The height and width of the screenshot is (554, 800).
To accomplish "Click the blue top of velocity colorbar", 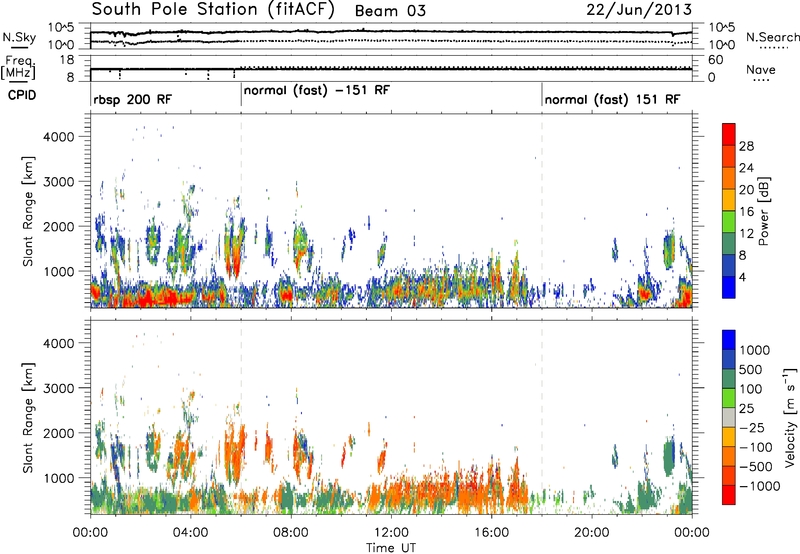I will click(729, 340).
